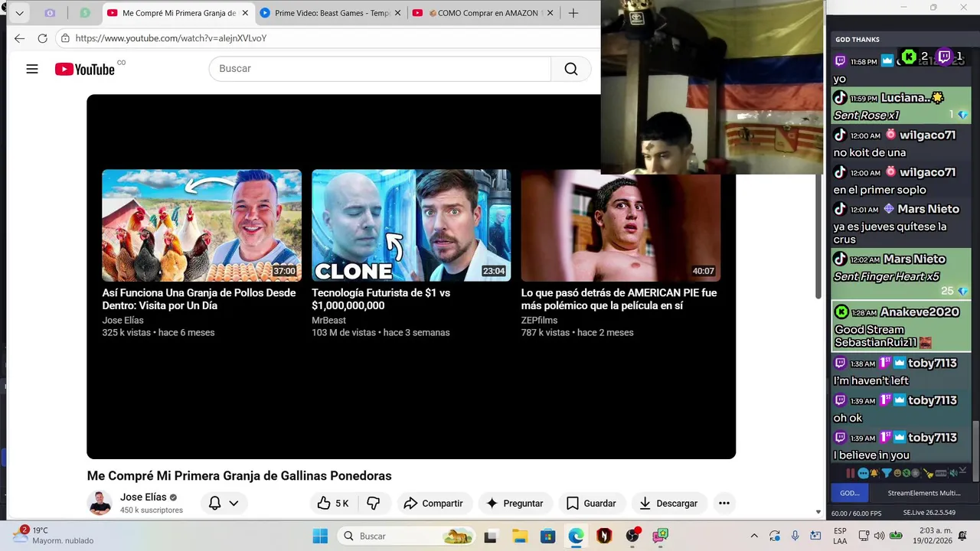Image resolution: width=980 pixels, height=551 pixels.
Task: Pause chat with red pause icon in chat toolbar
Action: (x=851, y=473)
